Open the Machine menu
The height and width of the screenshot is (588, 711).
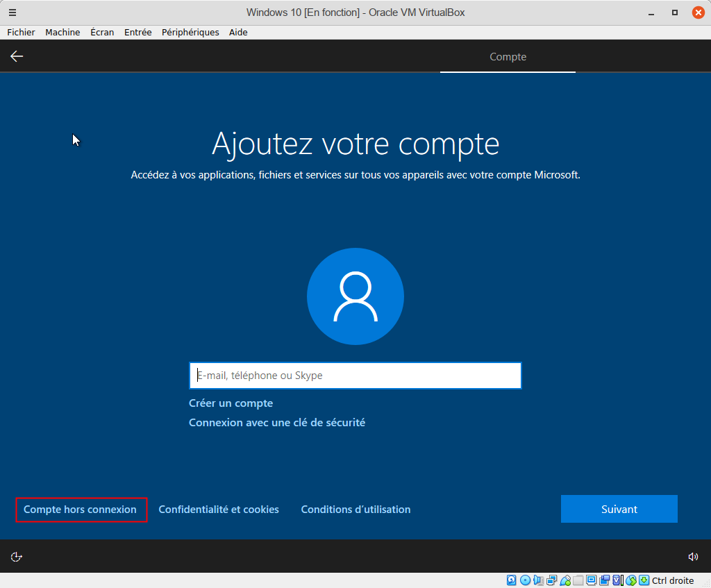(x=62, y=32)
